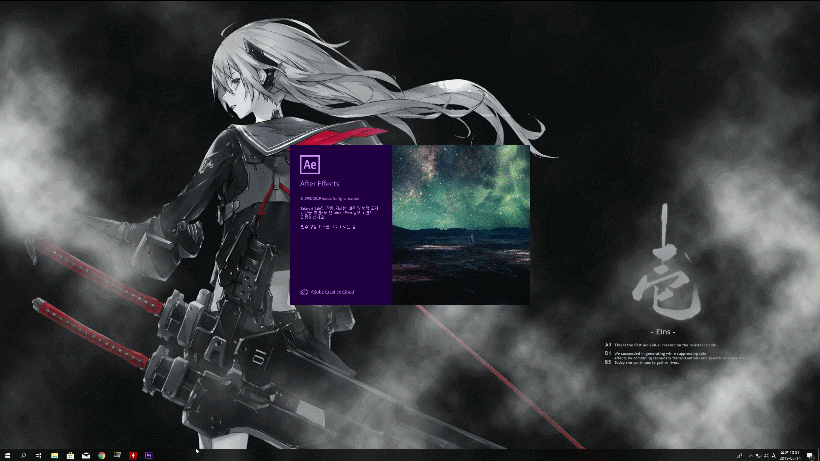This screenshot has height=461, width=820.
Task: Click the input language indicator 'A'
Action: (x=774, y=456)
